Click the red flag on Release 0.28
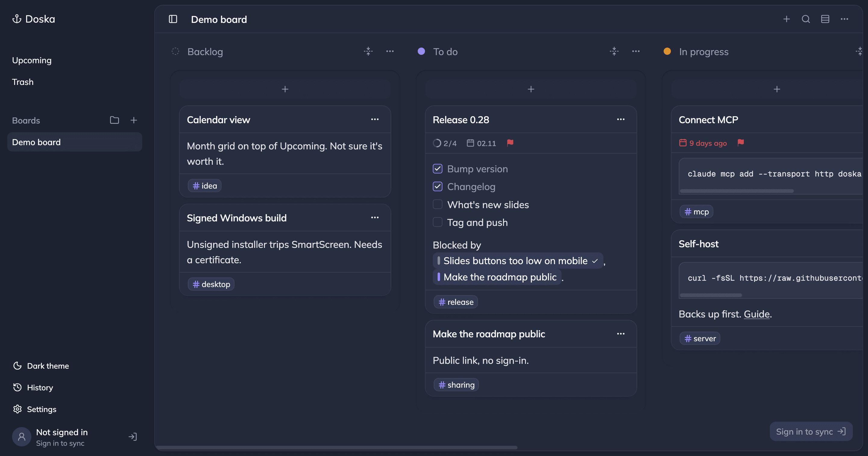The height and width of the screenshot is (456, 868). click(x=510, y=143)
